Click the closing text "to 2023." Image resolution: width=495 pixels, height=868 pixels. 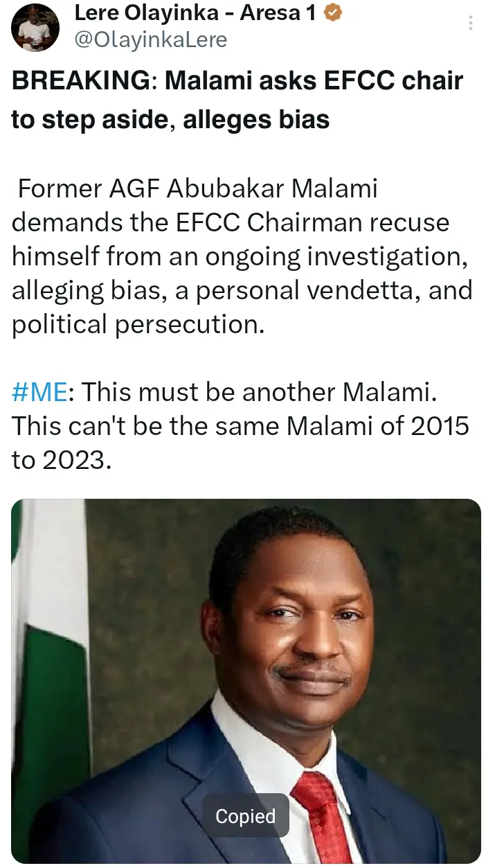point(61,459)
